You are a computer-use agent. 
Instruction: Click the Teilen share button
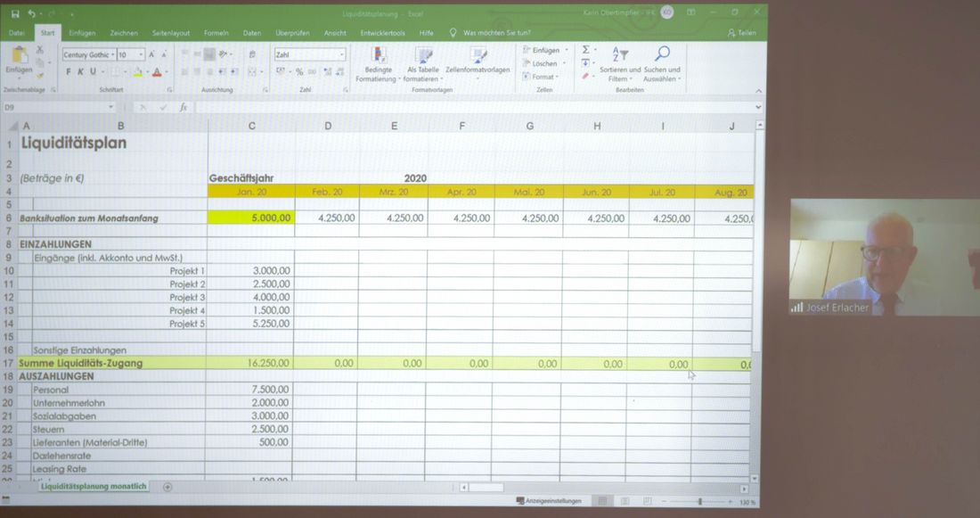point(741,33)
